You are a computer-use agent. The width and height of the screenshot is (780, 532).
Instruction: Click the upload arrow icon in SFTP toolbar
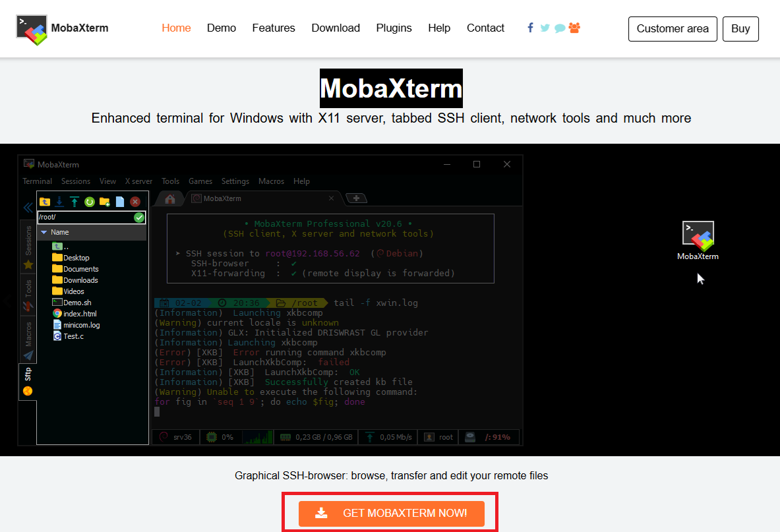[74, 202]
